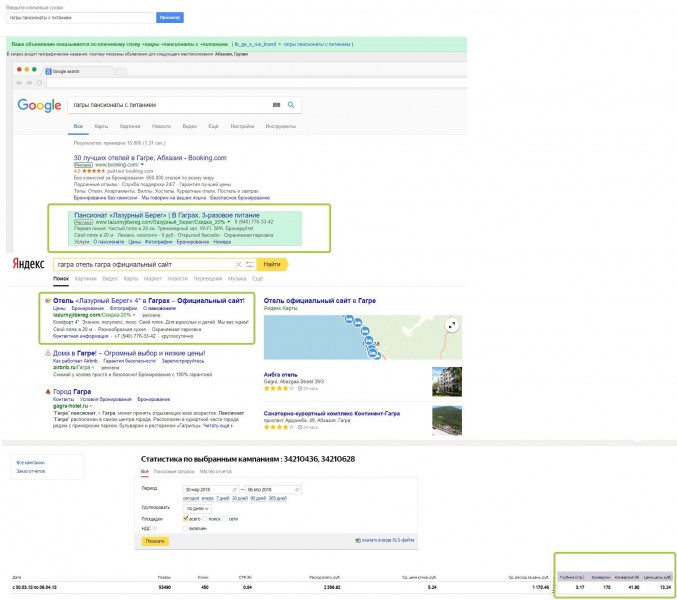Open Yandex advanced search settings icon
Viewport: 677px width, 600px height.
click(250, 264)
